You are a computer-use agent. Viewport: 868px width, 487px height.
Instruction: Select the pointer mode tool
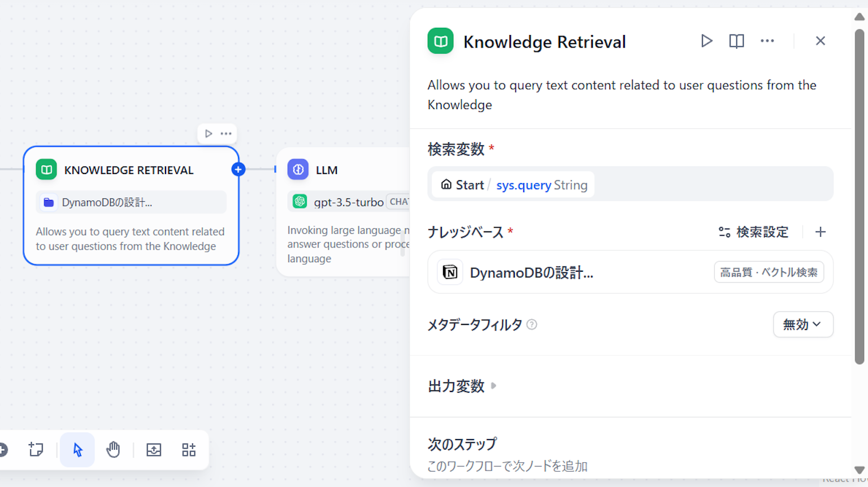coord(77,450)
